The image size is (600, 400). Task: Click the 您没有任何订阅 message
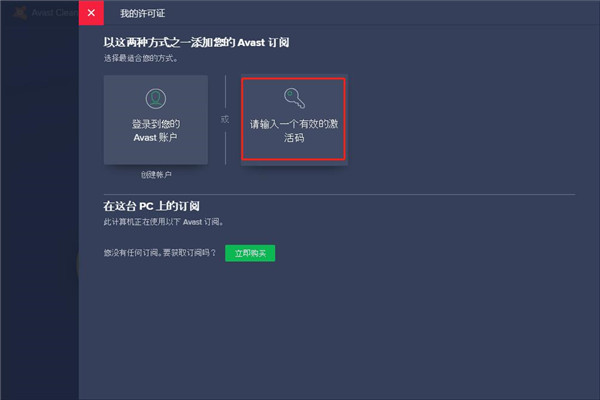pos(160,253)
